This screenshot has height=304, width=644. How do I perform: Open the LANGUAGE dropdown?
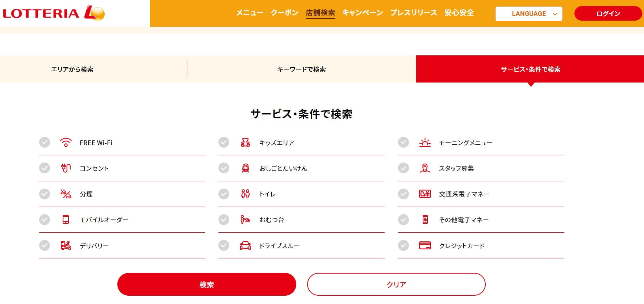click(x=528, y=14)
